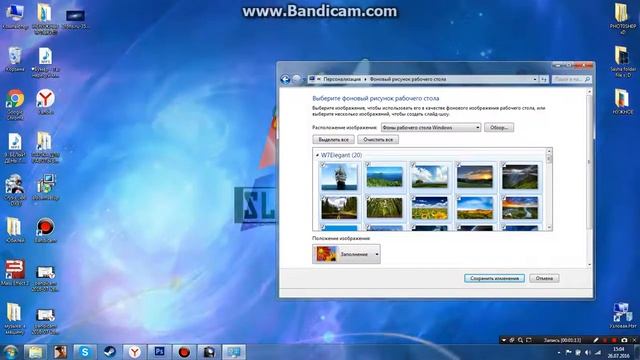This screenshot has height=360, width=640.
Task: Check the orange sunset wallpaper checkbox
Action: [x=459, y=164]
